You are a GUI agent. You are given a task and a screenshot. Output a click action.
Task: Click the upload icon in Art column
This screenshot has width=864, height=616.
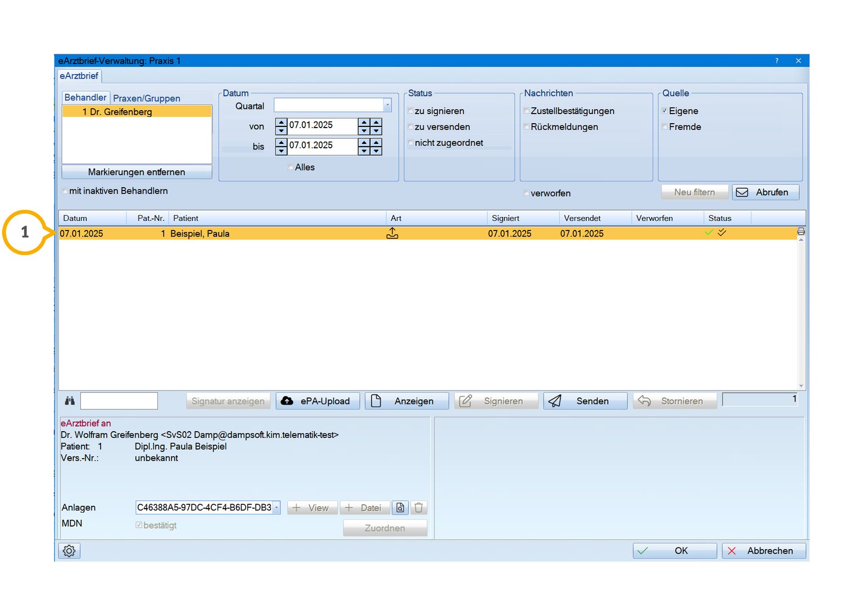(x=392, y=233)
